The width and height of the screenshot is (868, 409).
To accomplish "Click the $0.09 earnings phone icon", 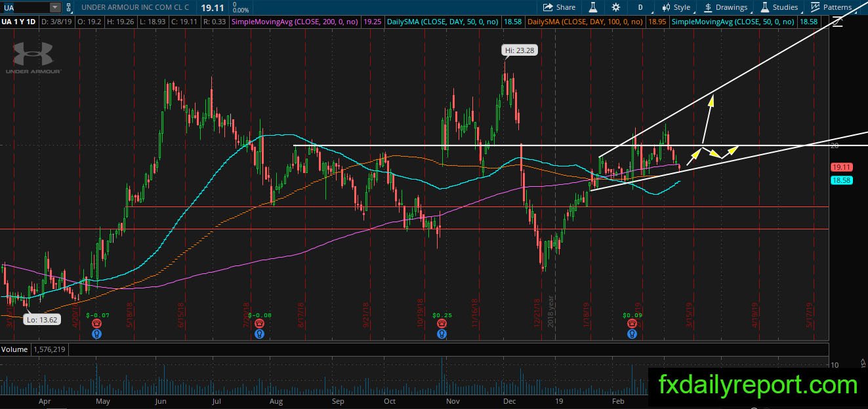I will point(632,323).
